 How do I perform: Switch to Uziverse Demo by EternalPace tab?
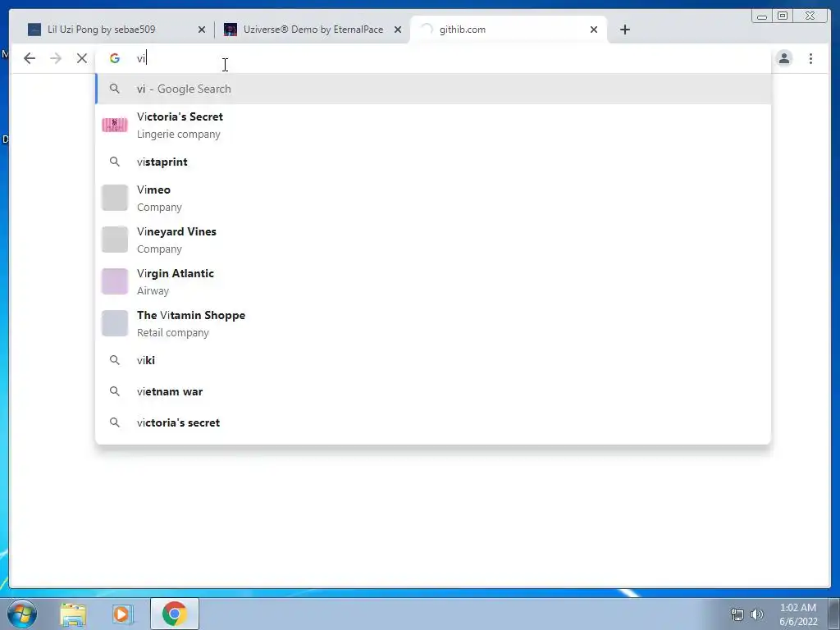point(313,30)
